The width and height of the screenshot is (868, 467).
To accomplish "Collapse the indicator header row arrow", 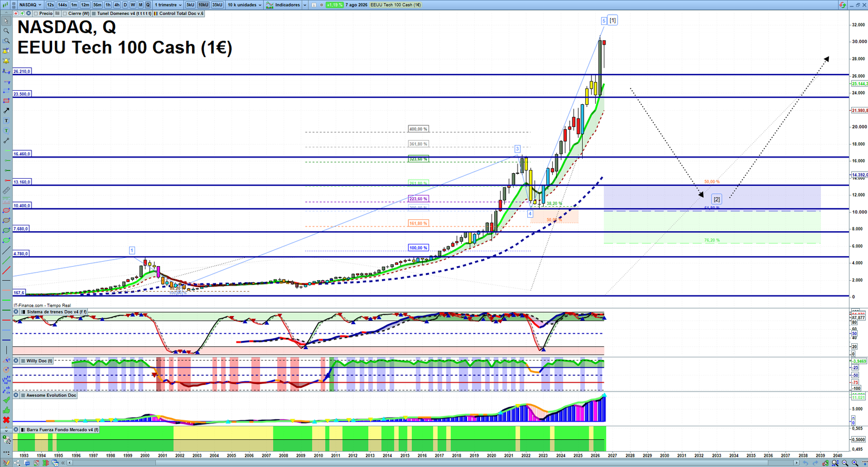I will point(6,13).
